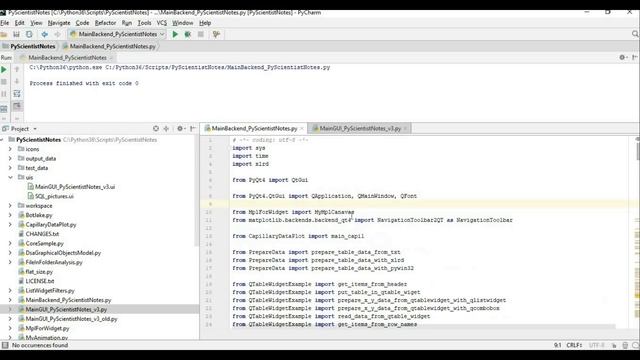This screenshot has height=360, width=640.
Task: Expand the ListWidgetFilters.py node
Action: tap(10, 291)
